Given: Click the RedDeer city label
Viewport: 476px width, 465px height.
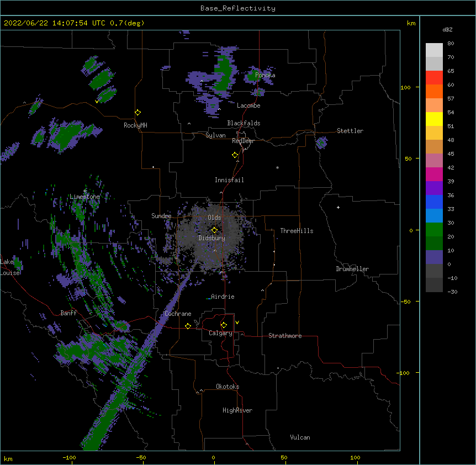Looking at the screenshot, I should pos(243,141).
